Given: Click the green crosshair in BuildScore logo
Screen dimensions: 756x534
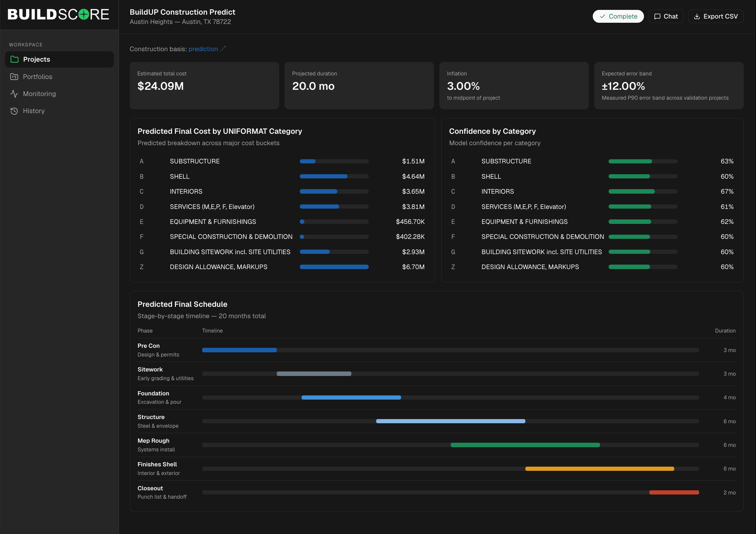Looking at the screenshot, I should coord(84,14).
